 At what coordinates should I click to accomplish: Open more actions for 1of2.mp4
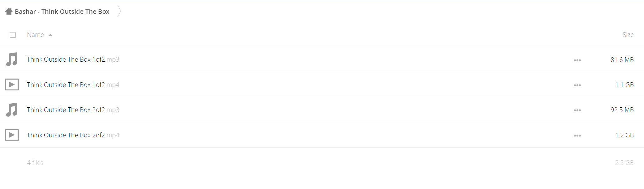(x=577, y=85)
